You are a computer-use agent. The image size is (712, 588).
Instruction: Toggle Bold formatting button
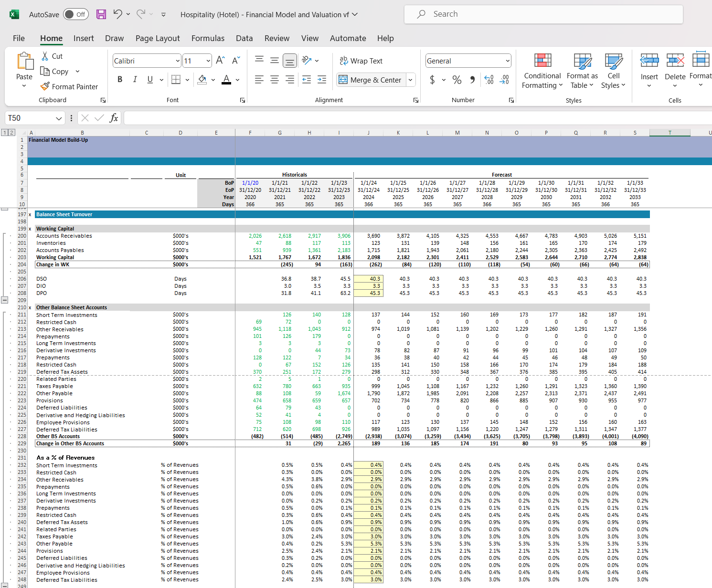120,80
